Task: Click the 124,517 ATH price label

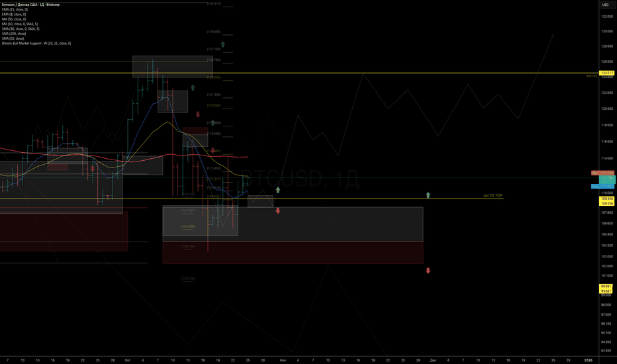Action: click(607, 73)
